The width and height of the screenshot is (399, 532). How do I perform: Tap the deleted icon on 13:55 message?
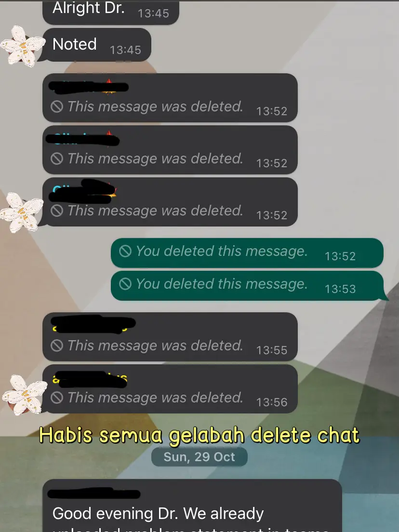[x=57, y=346]
